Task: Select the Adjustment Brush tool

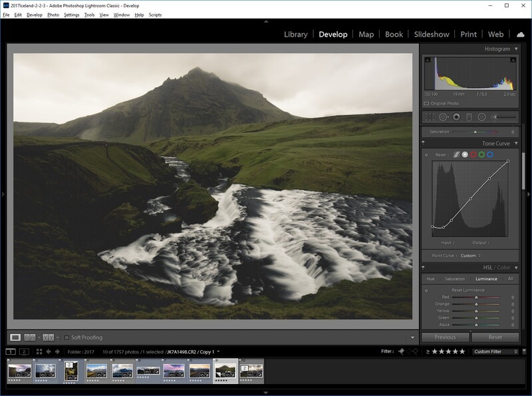Action: click(503, 117)
